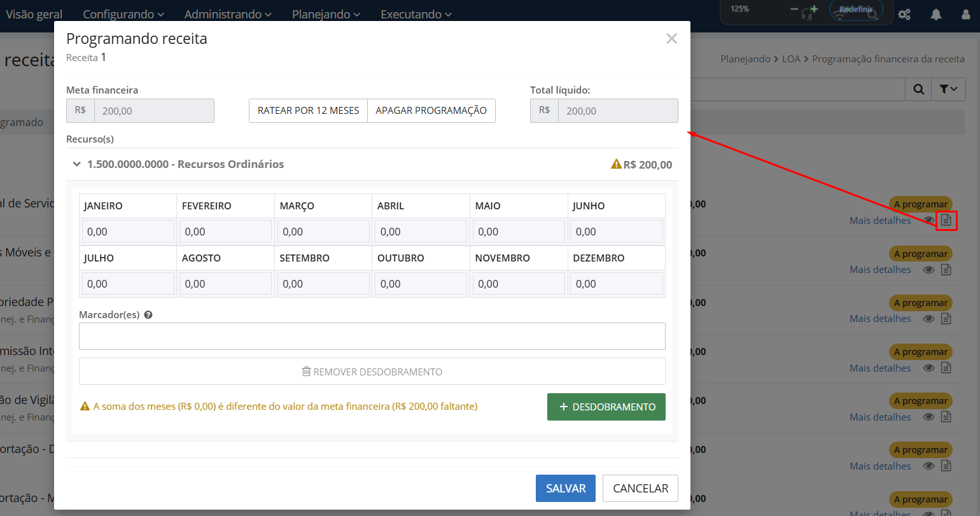Click the eye icon in the 'al de Servi' row
The image size is (980, 516).
point(929,220)
